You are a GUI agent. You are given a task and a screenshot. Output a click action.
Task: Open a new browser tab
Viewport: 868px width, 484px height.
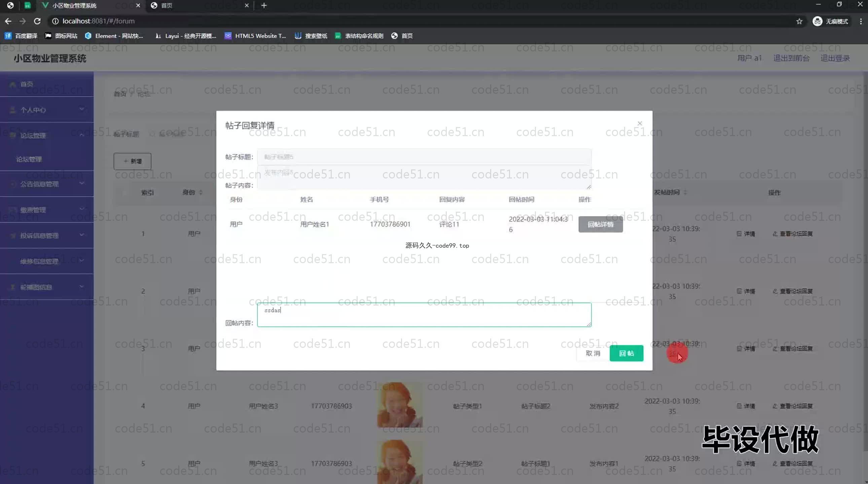[x=264, y=5]
